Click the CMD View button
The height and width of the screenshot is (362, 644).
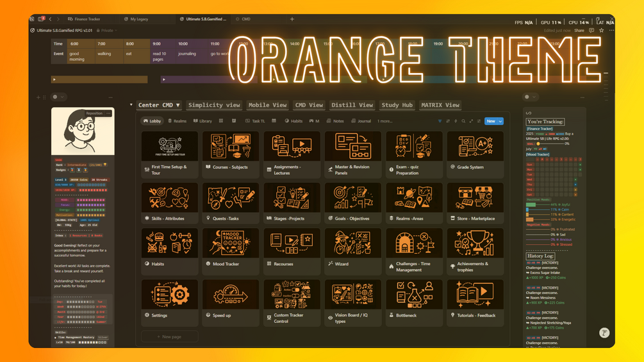(309, 105)
